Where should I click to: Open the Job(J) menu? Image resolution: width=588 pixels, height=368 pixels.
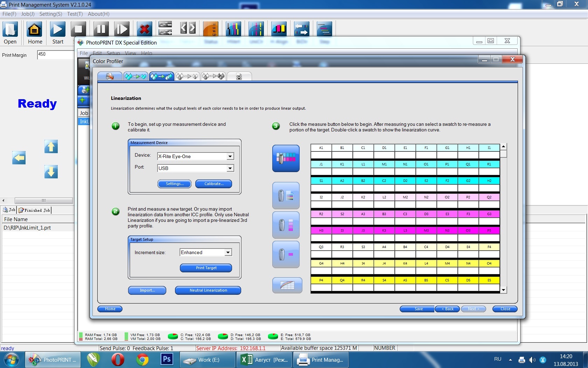point(28,14)
